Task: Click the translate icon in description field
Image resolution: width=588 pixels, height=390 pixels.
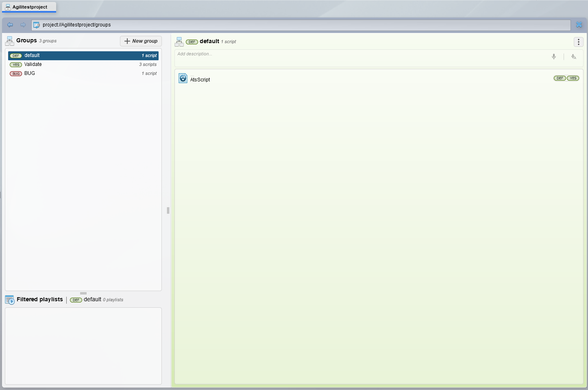Action: coord(574,57)
